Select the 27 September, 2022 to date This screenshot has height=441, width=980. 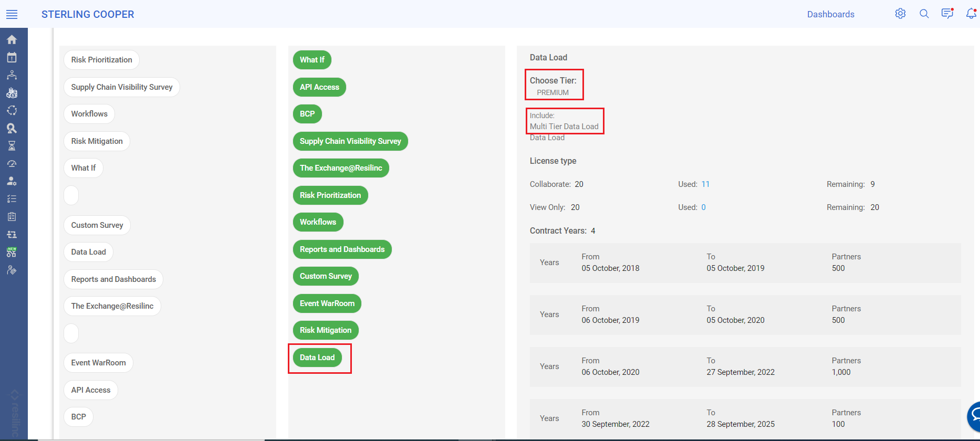point(741,372)
